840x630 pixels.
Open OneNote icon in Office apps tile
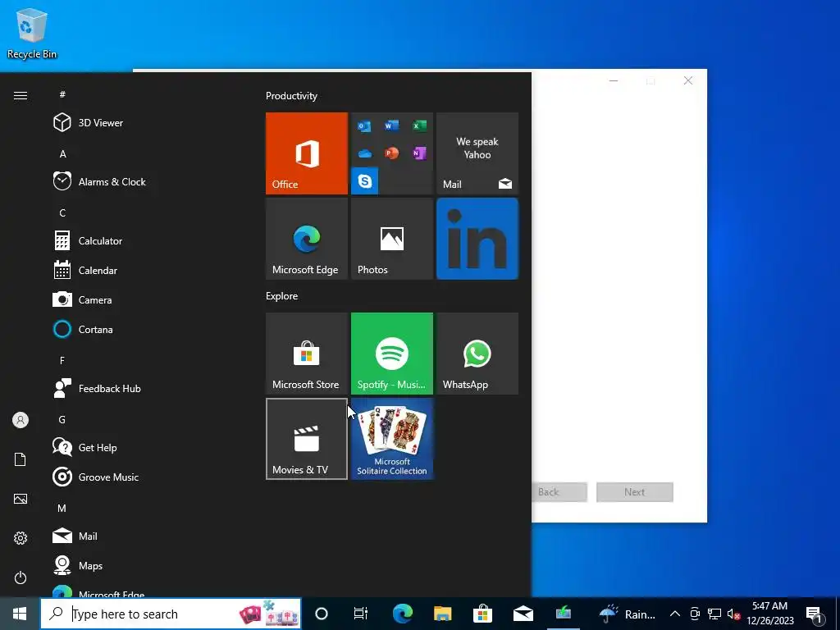click(x=419, y=153)
